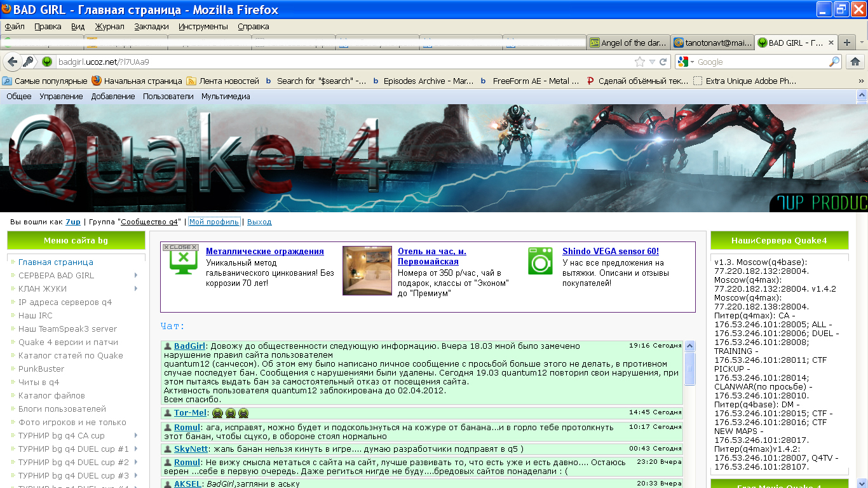868x488 pixels.
Task: Open a new tab with plus button
Action: pyautogui.click(x=846, y=43)
